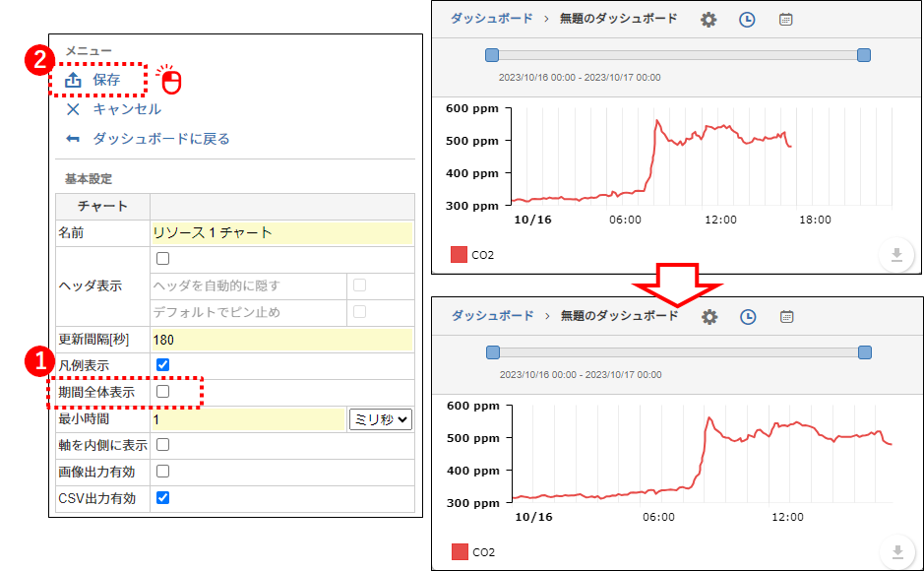Screen dimensions: 924x571
Task: Click the 更新間隔[秒] field showing 180
Action: 282,340
